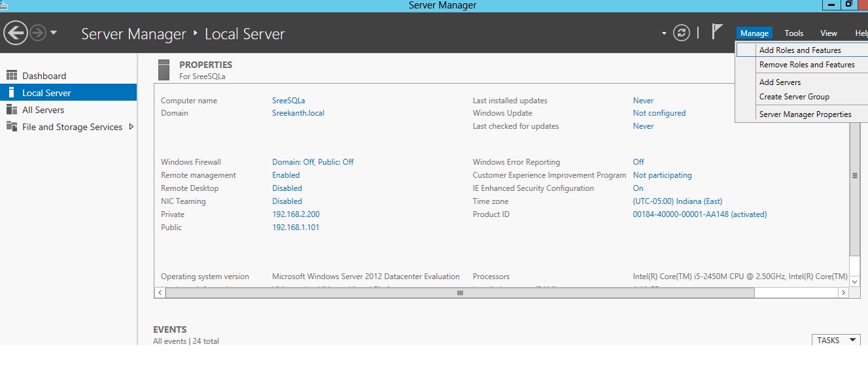Click the horizontal scrollbar in Properties
868x370 pixels.
coord(460,293)
